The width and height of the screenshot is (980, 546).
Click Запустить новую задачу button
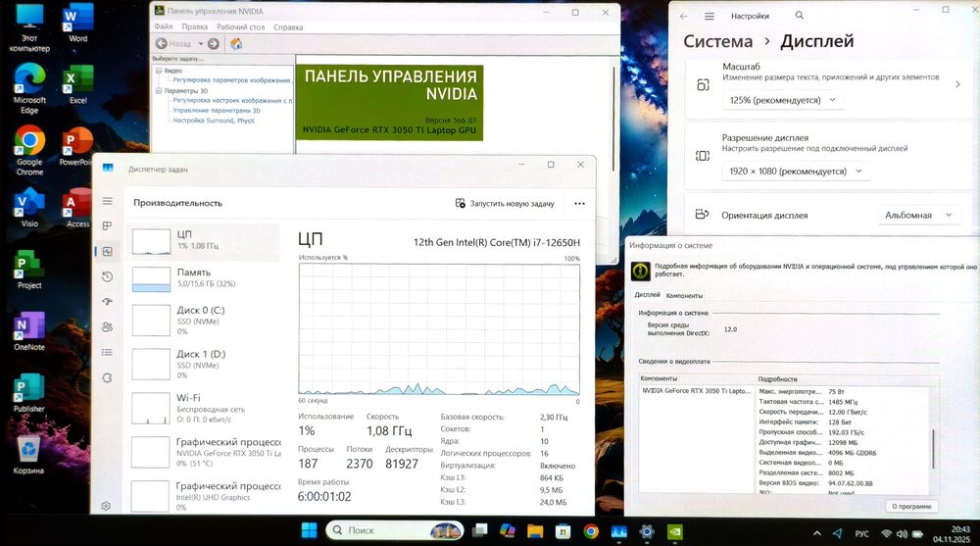point(505,203)
